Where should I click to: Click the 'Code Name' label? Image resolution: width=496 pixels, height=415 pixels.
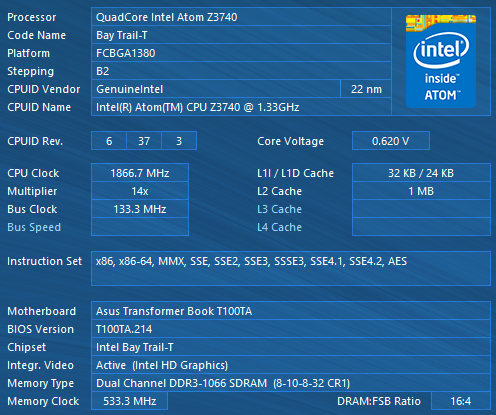[36, 35]
